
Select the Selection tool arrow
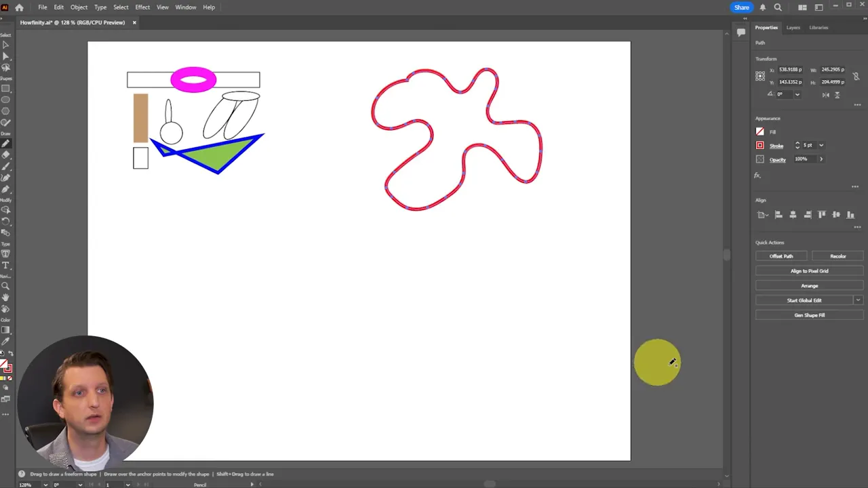click(6, 45)
